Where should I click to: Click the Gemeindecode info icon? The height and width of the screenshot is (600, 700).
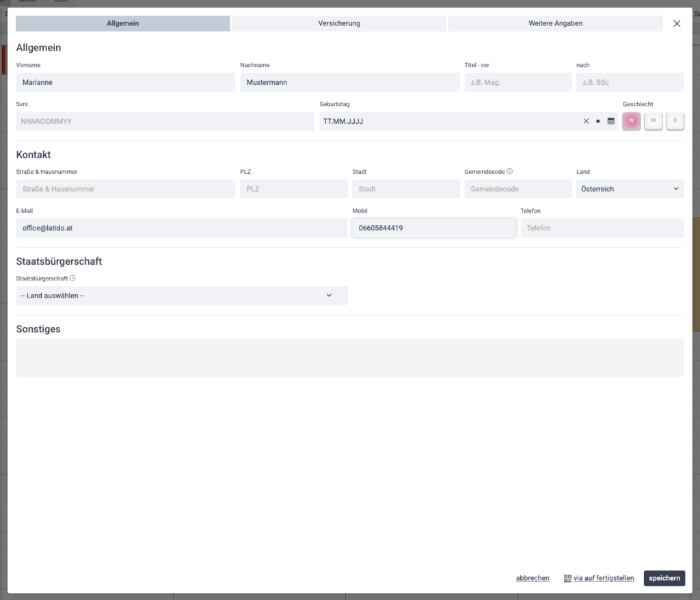[510, 172]
